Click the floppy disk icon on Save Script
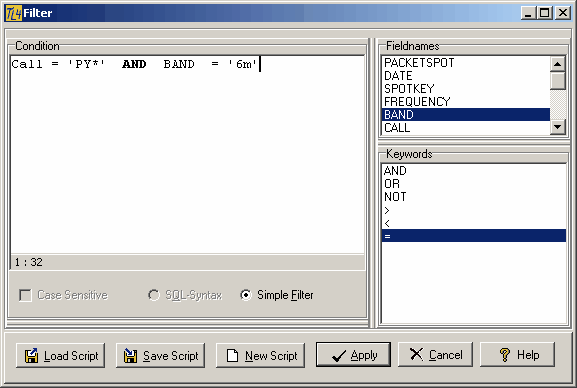Viewport: 577px width, 388px height. tap(130, 356)
